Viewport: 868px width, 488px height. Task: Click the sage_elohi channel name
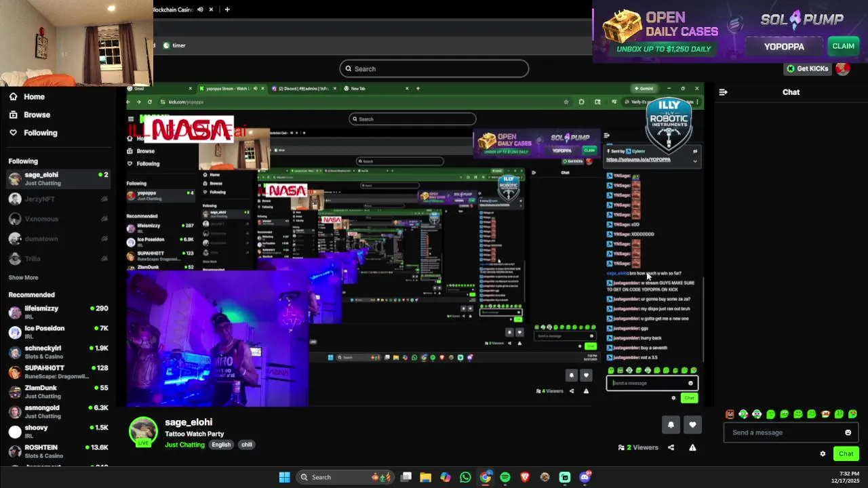(x=189, y=422)
